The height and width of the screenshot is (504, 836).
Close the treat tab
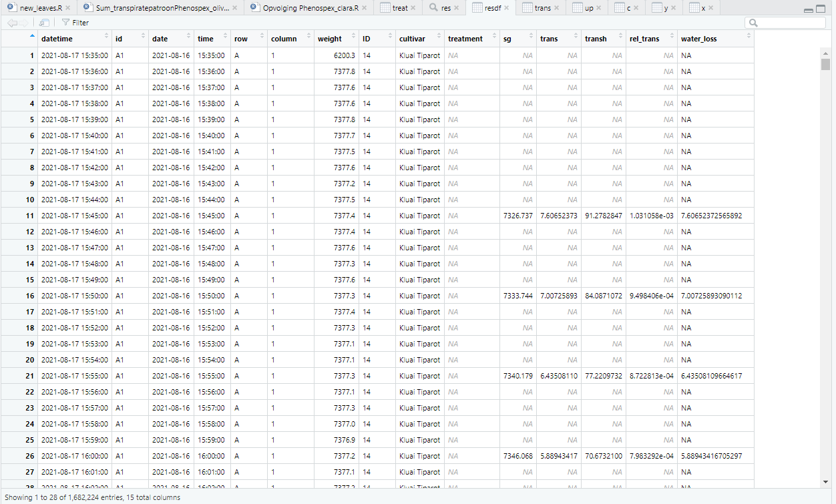tap(414, 8)
